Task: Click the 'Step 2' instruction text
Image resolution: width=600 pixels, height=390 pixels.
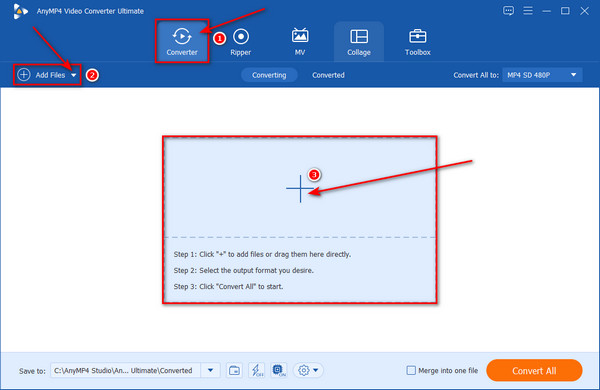Action: pos(243,270)
